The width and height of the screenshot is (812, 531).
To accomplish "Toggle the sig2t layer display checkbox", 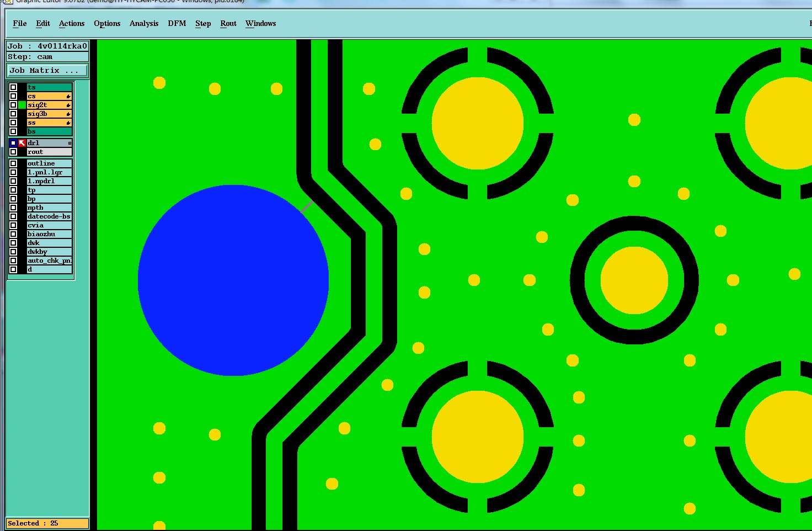I will pos(13,105).
